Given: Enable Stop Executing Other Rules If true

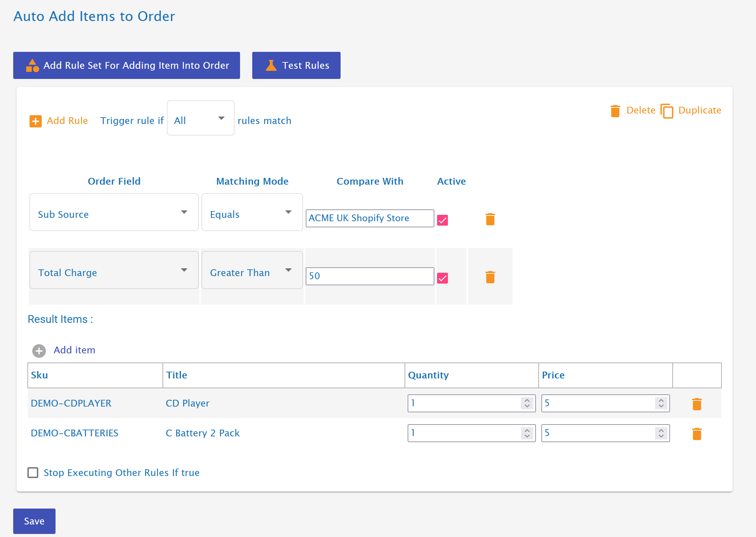Looking at the screenshot, I should tap(33, 473).
